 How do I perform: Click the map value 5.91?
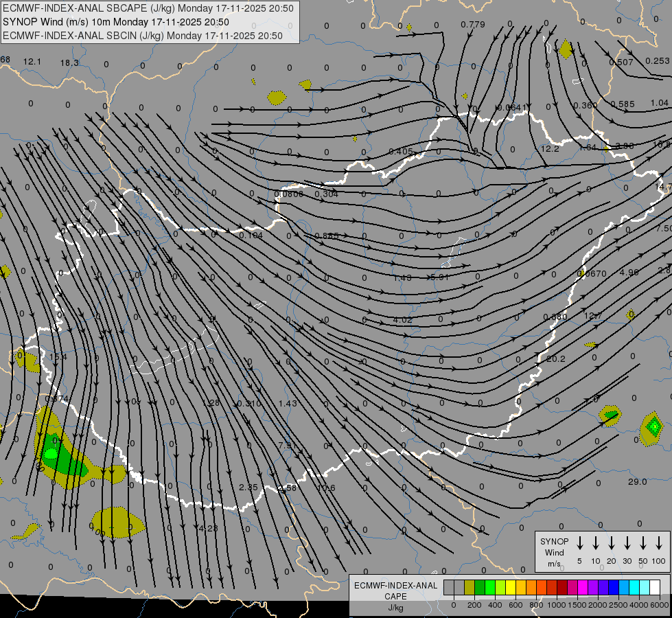[439, 277]
